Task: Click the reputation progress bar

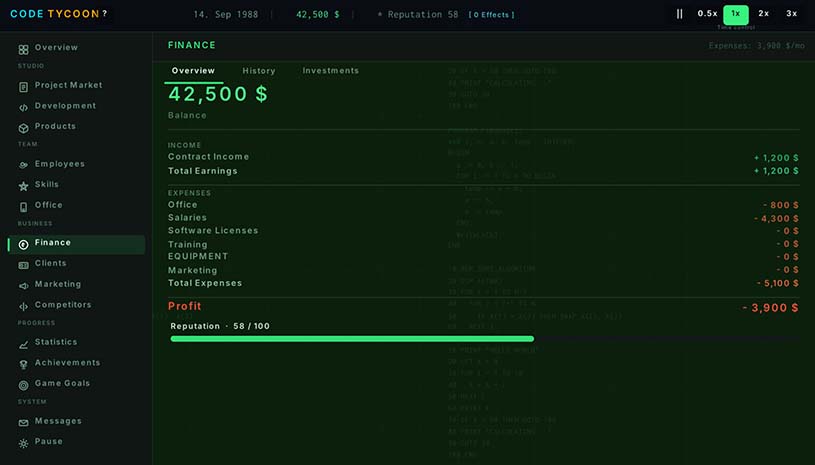Action: [x=484, y=339]
